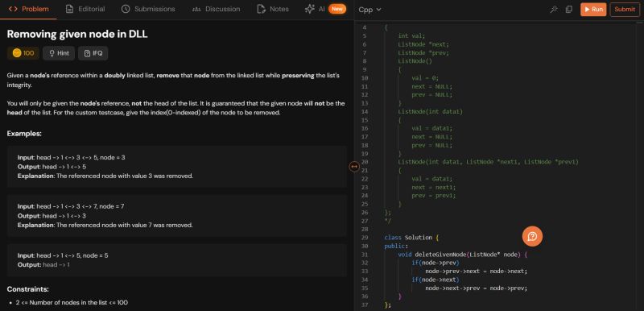Viewport: 644px width, 311px height.
Task: Click line 'ListNode(int data1)' in the comment
Action: (430, 112)
